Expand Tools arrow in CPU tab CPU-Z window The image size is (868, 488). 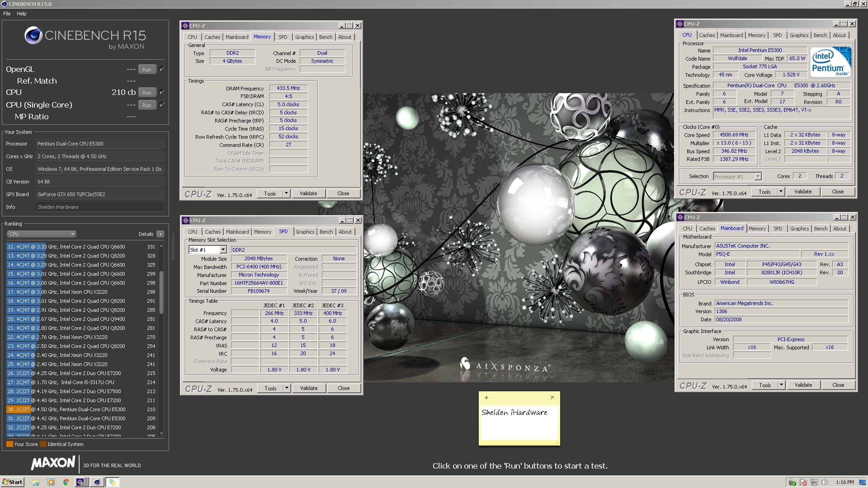781,192
